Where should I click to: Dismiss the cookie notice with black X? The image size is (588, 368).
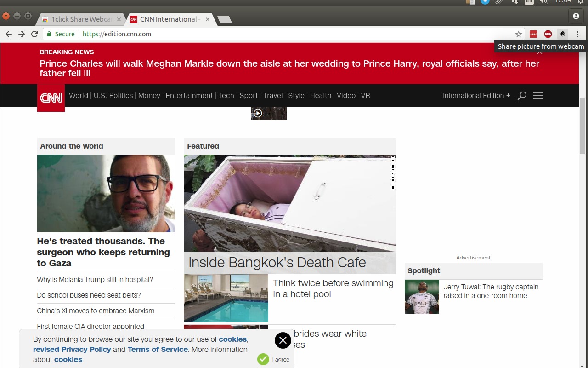(x=283, y=340)
